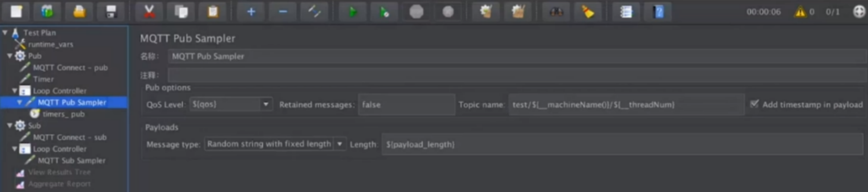Expand all tree nodes with plus
868x192 pixels.
point(251,12)
